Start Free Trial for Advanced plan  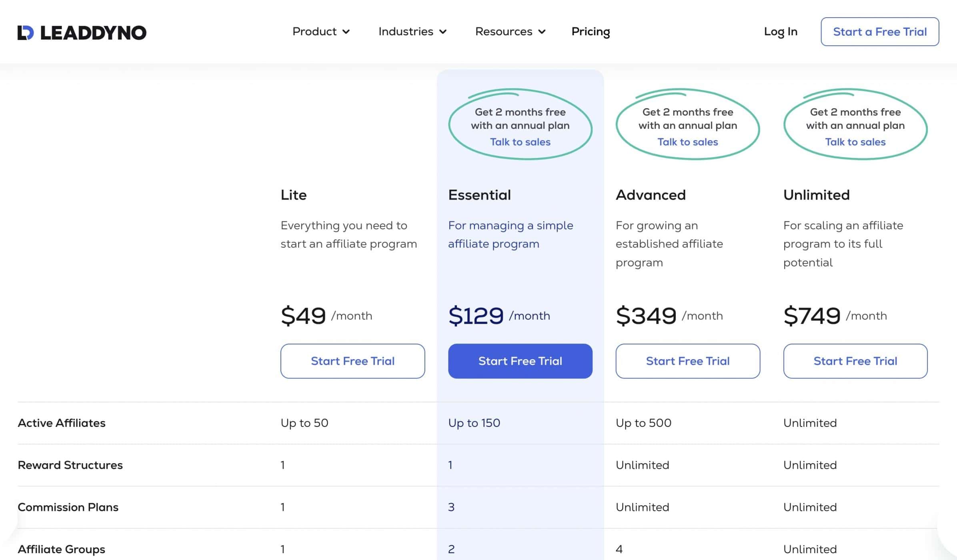(687, 361)
